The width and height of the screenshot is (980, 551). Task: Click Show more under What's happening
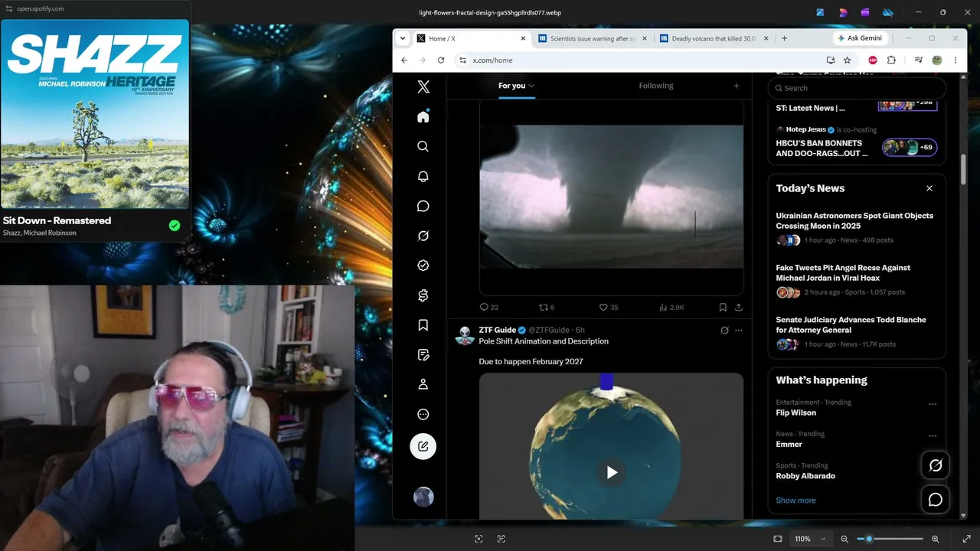795,500
